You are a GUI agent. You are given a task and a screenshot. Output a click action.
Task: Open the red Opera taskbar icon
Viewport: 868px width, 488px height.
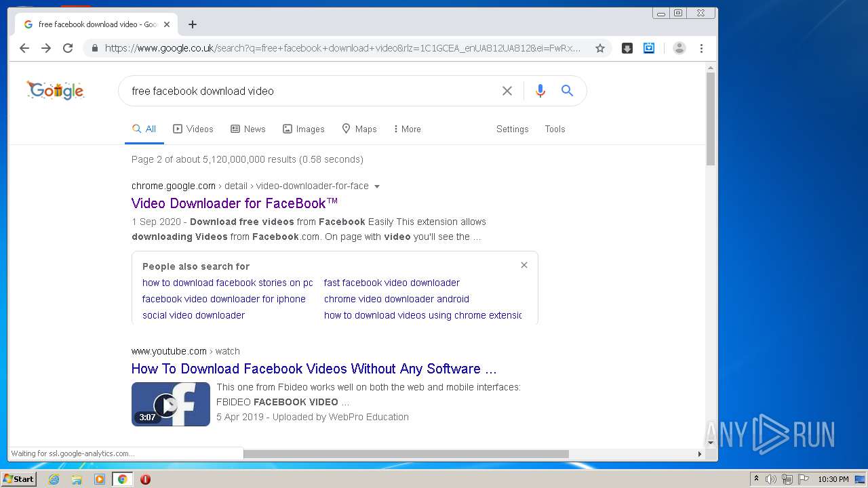[x=145, y=479]
